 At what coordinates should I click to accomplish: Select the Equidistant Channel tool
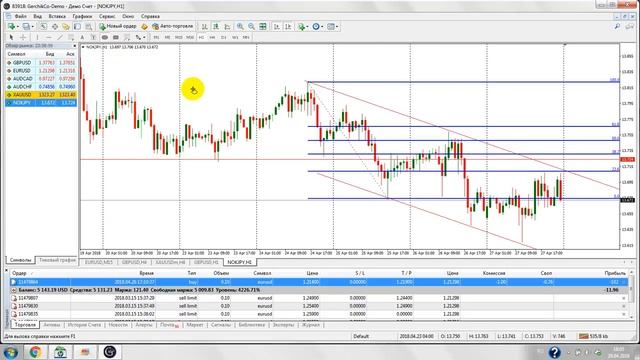pyautogui.click(x=71, y=37)
